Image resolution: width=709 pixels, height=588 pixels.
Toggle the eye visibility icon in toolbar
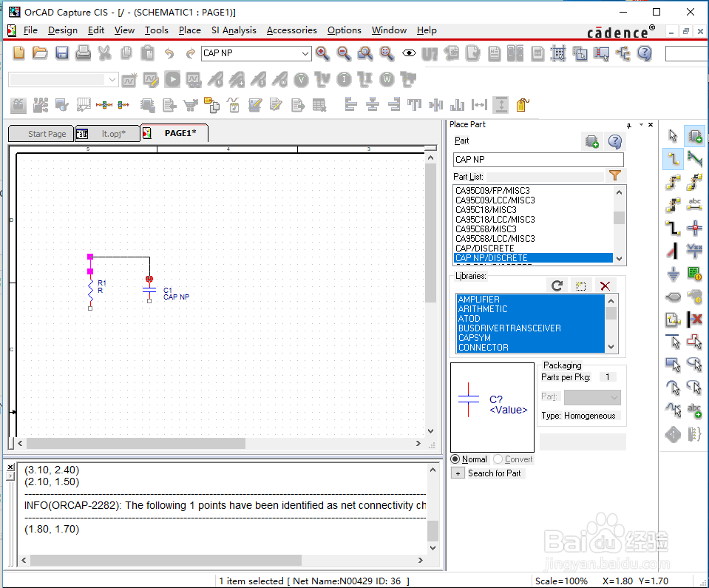tap(409, 53)
